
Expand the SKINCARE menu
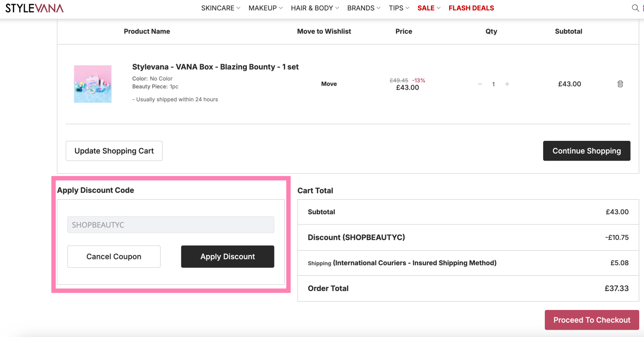pos(221,8)
